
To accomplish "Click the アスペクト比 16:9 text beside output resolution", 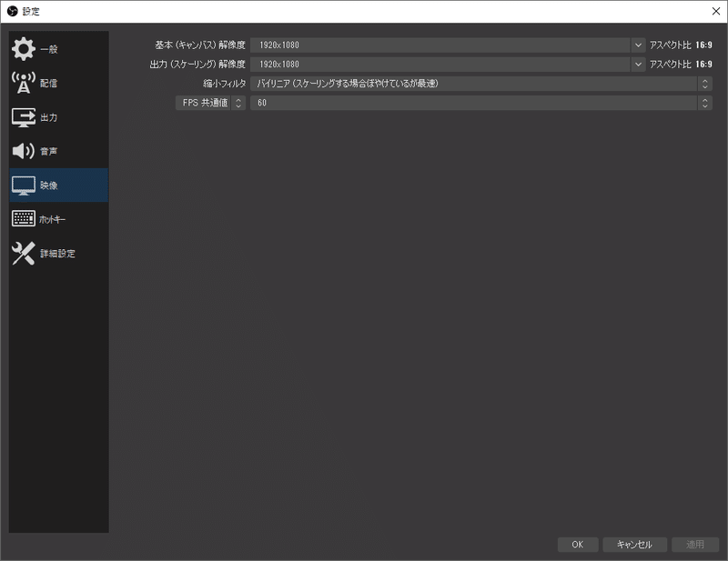I will point(681,64).
